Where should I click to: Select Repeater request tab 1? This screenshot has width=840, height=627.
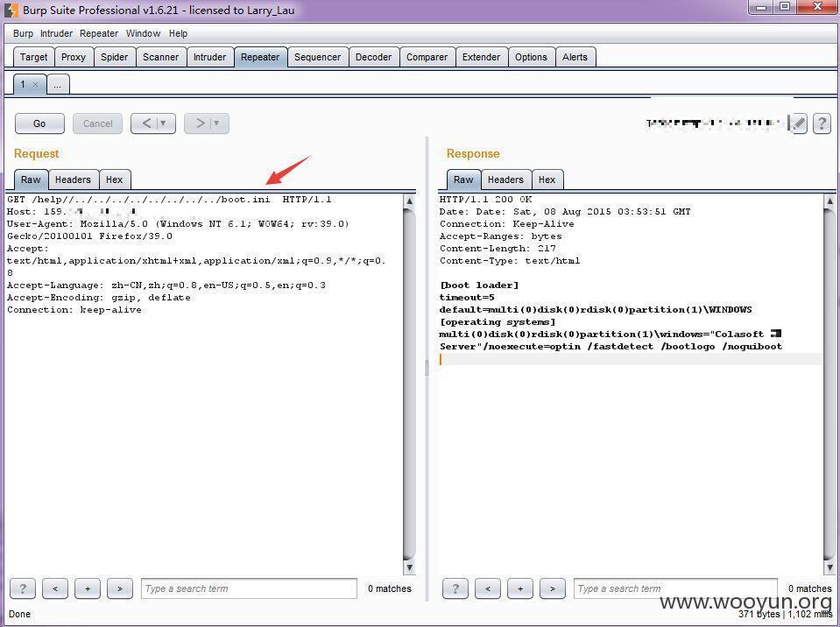click(x=23, y=84)
